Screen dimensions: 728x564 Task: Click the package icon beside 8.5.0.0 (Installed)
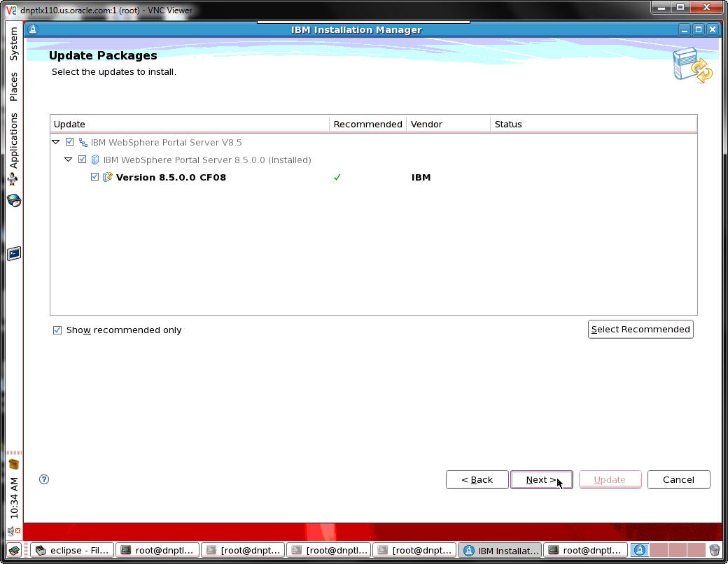point(95,160)
